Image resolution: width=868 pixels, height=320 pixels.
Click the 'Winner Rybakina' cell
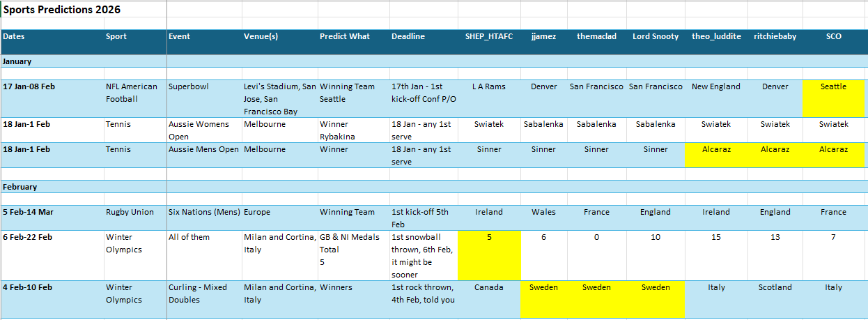tap(353, 130)
